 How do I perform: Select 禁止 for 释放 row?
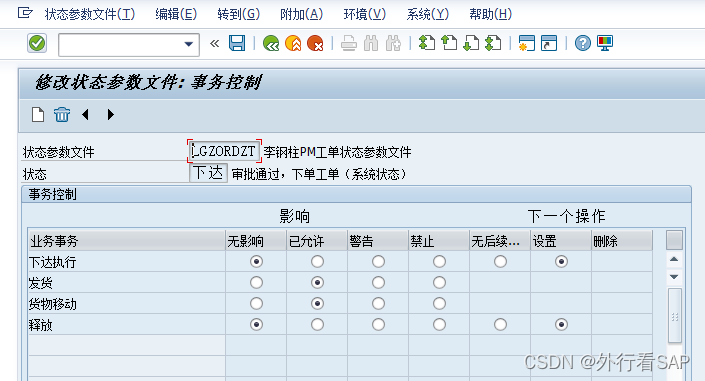[439, 324]
